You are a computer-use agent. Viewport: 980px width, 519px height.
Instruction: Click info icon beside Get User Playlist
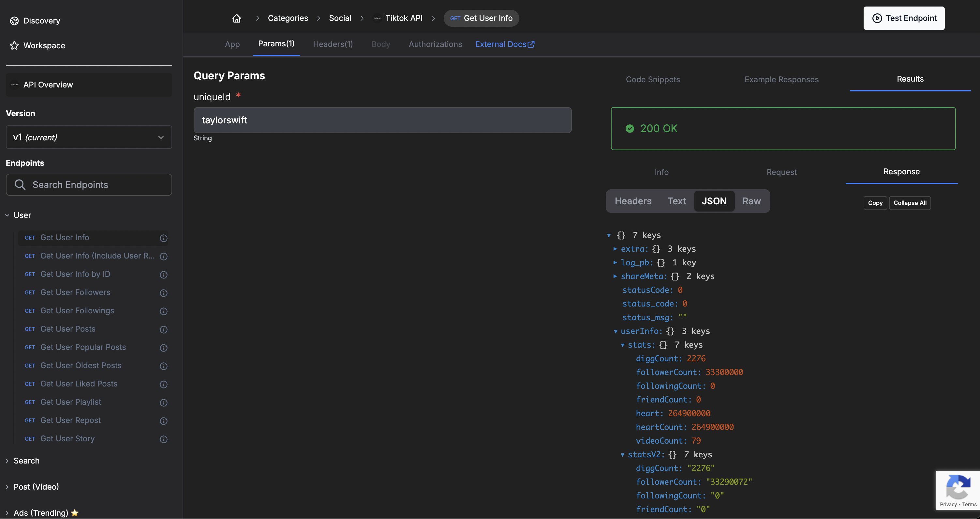164,402
